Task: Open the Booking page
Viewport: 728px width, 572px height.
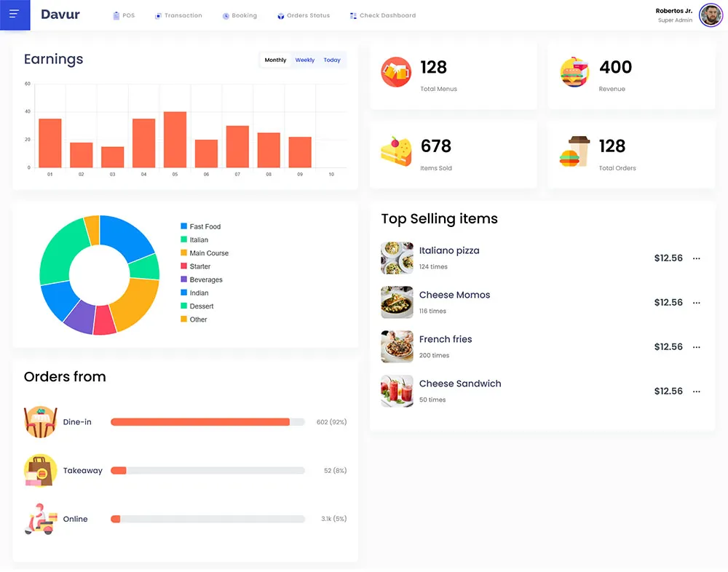Action: (x=244, y=15)
